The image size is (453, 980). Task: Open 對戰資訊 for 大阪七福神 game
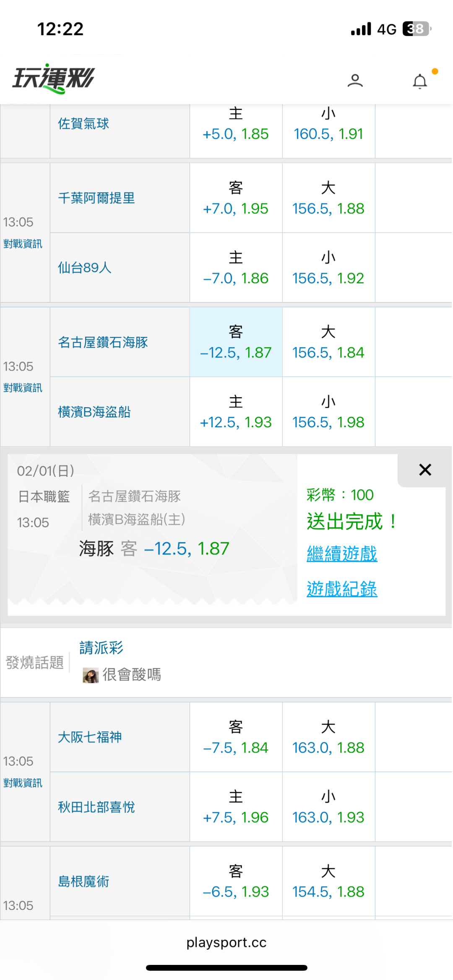point(23,783)
